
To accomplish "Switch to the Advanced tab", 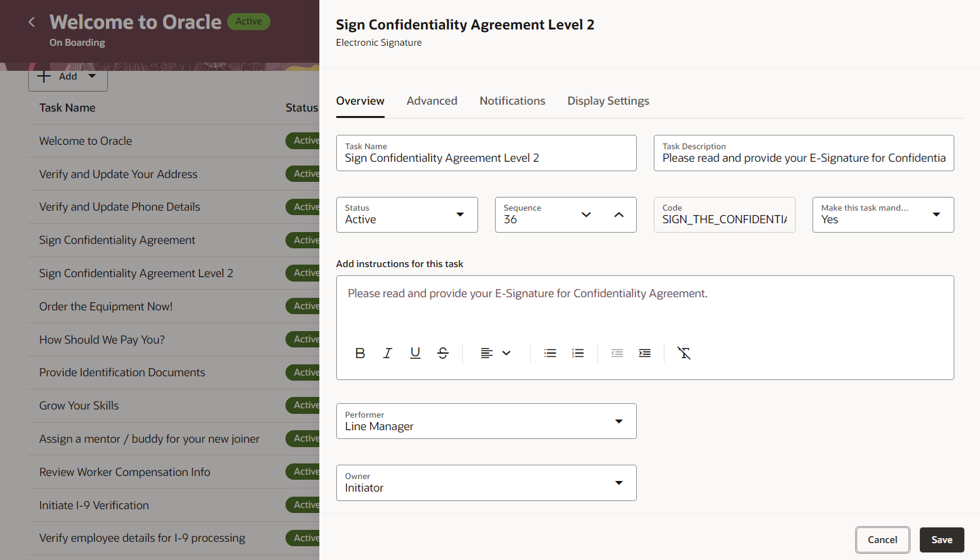I will (432, 101).
